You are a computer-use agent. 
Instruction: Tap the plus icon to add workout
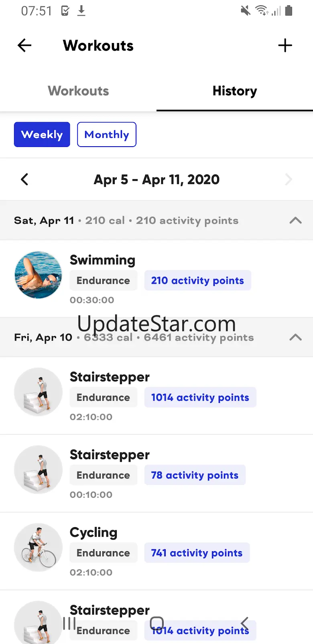point(285,45)
